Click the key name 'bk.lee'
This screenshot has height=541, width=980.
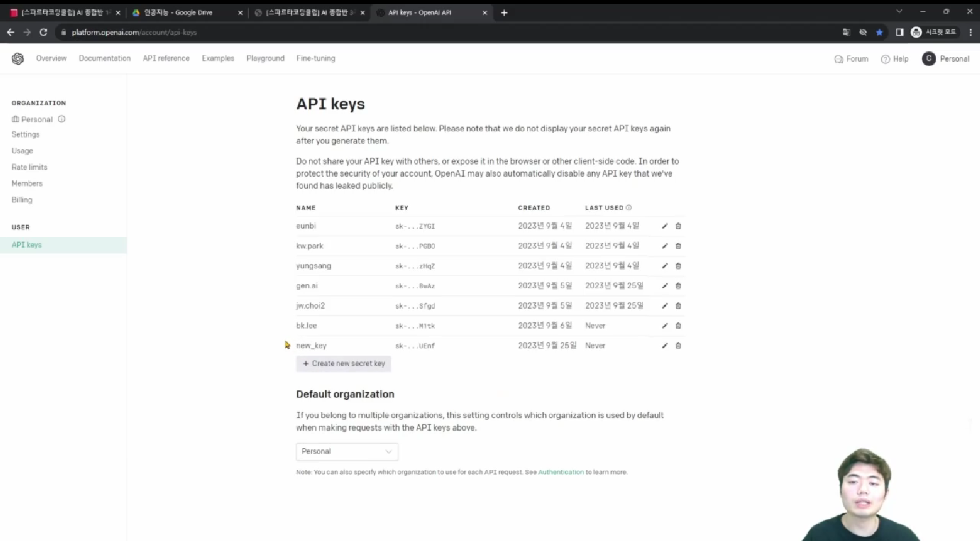307,326
